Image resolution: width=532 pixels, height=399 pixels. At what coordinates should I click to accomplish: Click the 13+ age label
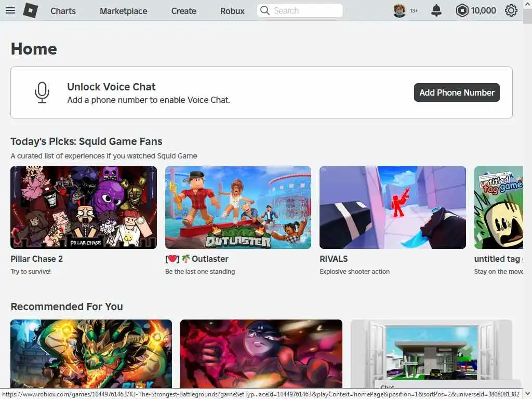point(414,11)
